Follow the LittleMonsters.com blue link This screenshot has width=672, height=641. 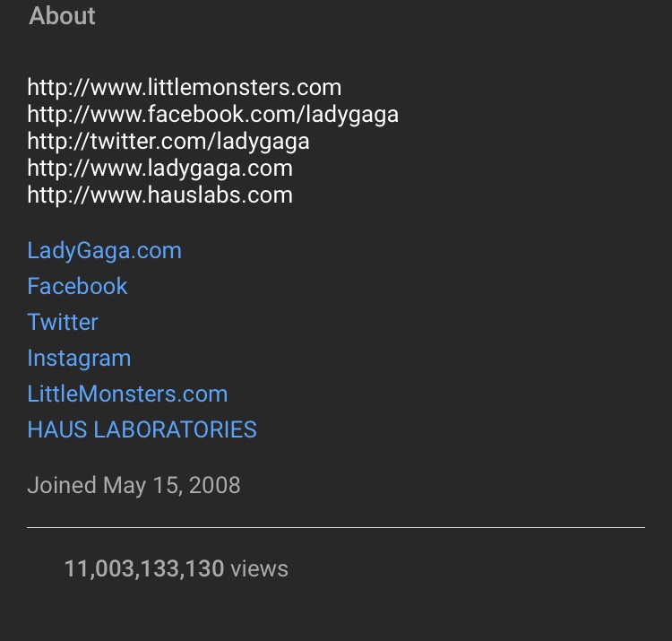(x=127, y=394)
